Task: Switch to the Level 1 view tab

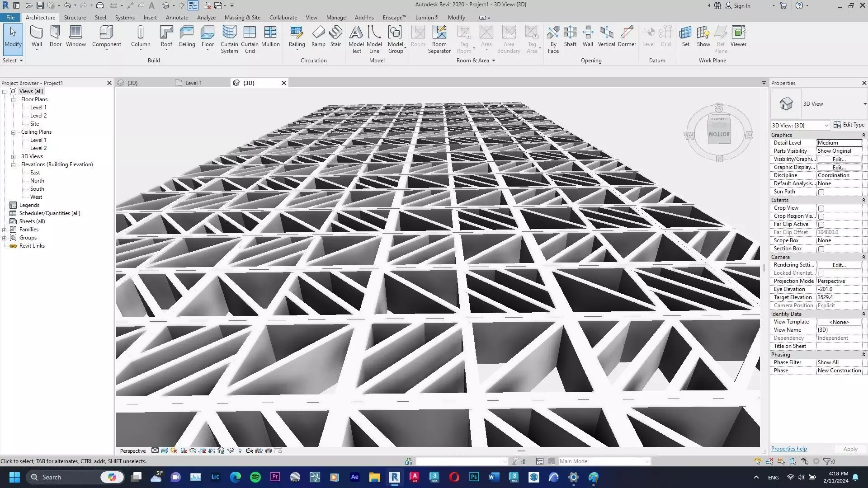Action: pos(193,83)
